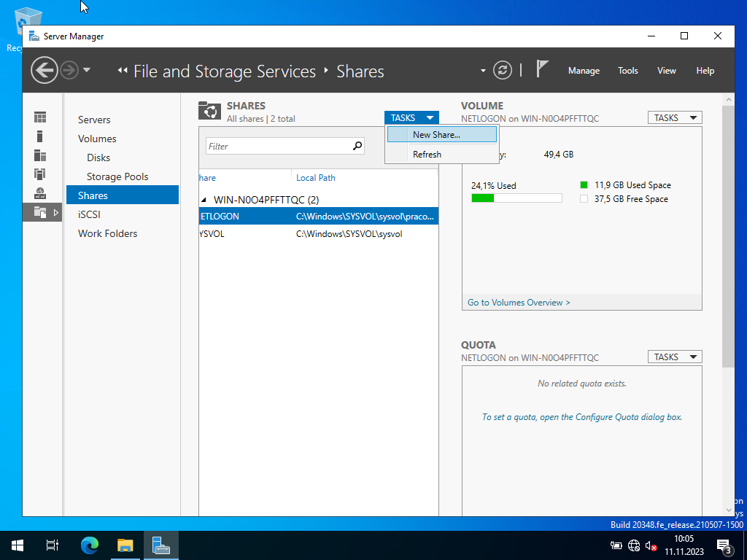Click the search magnifier in the filter box
This screenshot has width=747, height=560.
(x=357, y=146)
